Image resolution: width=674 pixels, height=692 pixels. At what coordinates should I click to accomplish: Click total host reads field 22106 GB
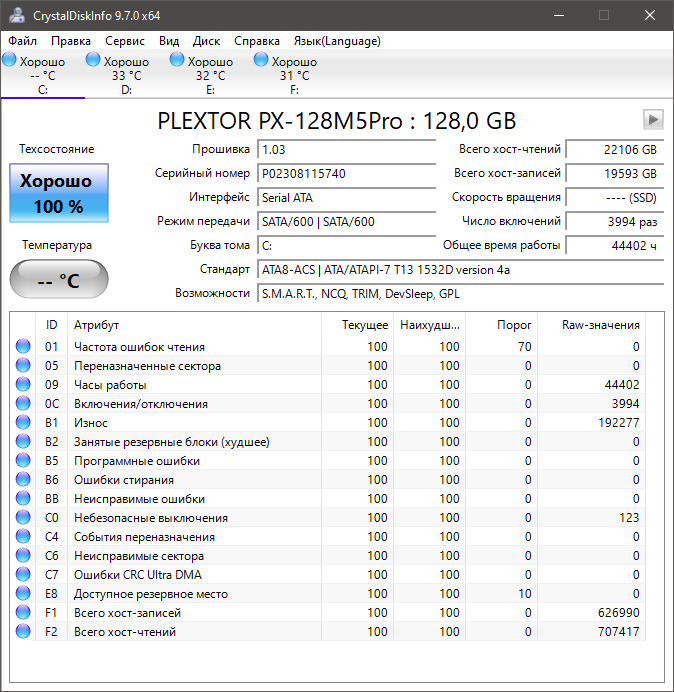tap(615, 149)
